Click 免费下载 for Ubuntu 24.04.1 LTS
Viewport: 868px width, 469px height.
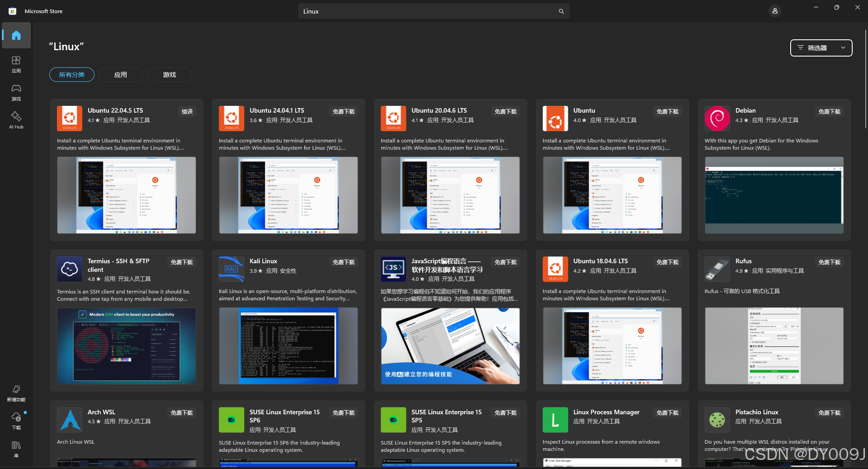tap(344, 112)
